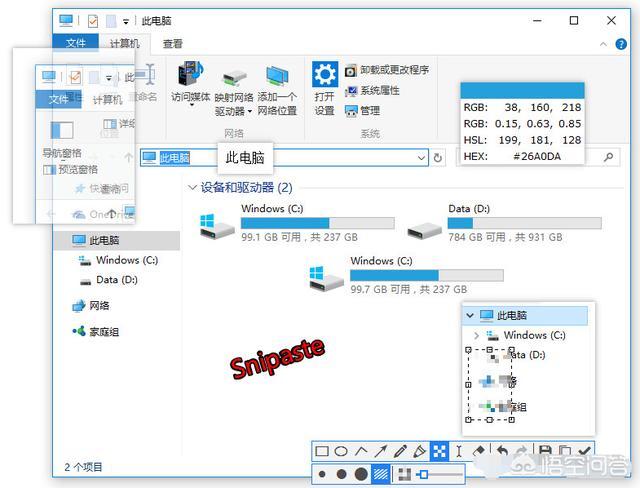Click 卸载或更改程序 in the ribbon
The height and width of the screenshot is (488, 640).
(387, 70)
